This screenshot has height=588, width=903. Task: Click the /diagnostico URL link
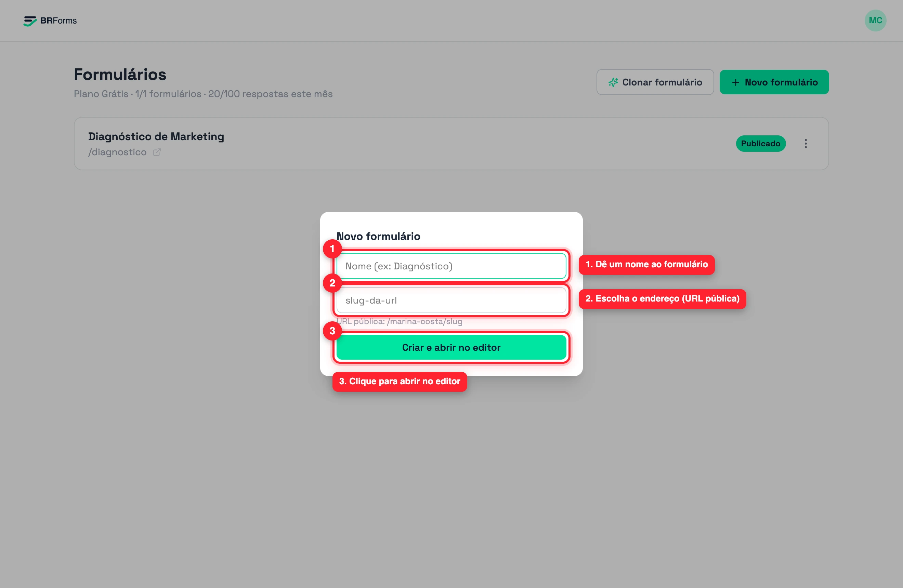[x=117, y=152]
